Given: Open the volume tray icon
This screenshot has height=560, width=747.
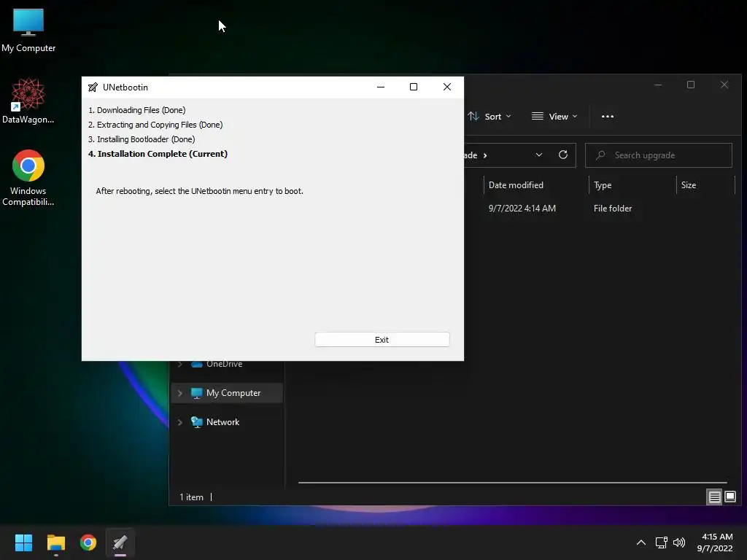Looking at the screenshot, I should coord(679,542).
